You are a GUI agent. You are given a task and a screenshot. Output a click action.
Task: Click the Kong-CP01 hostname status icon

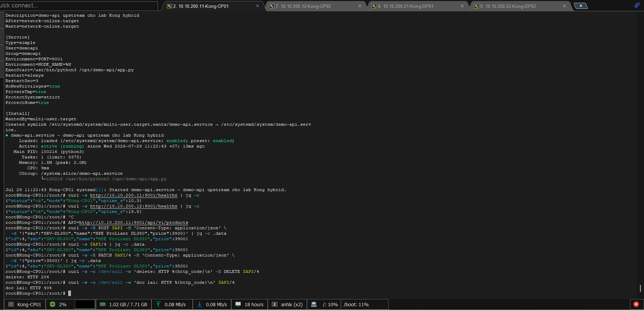[11, 304]
